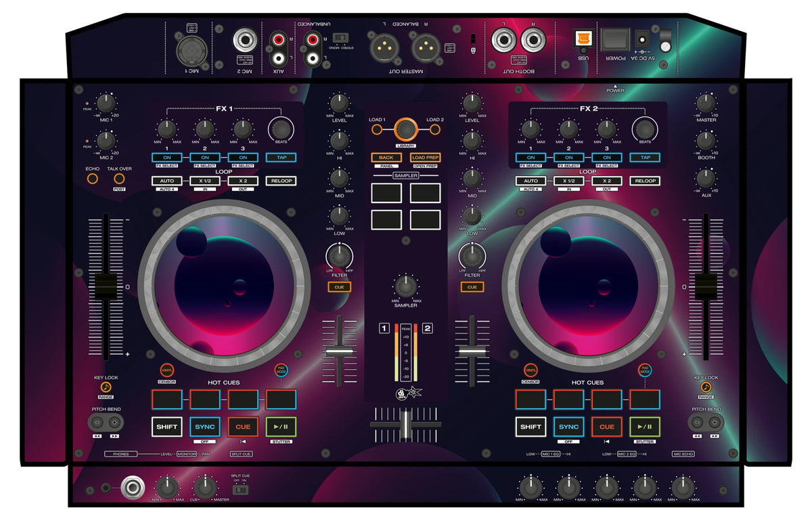Enable SYNC on the left deck
812x520 pixels.
click(x=204, y=427)
